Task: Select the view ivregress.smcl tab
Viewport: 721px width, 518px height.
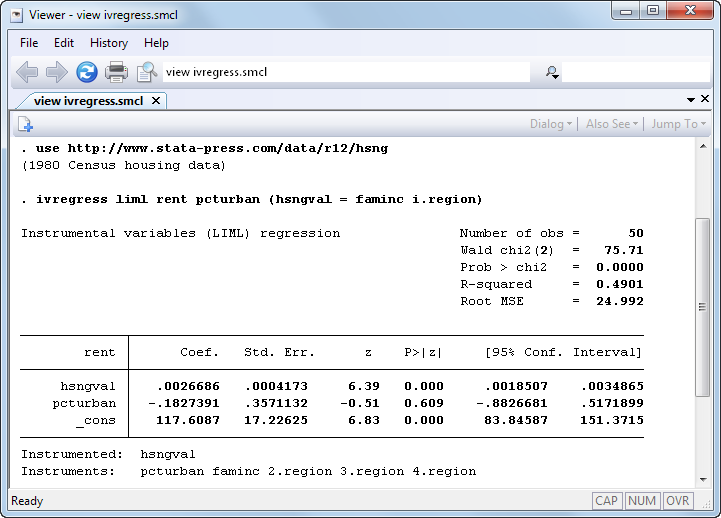Action: [x=88, y=101]
